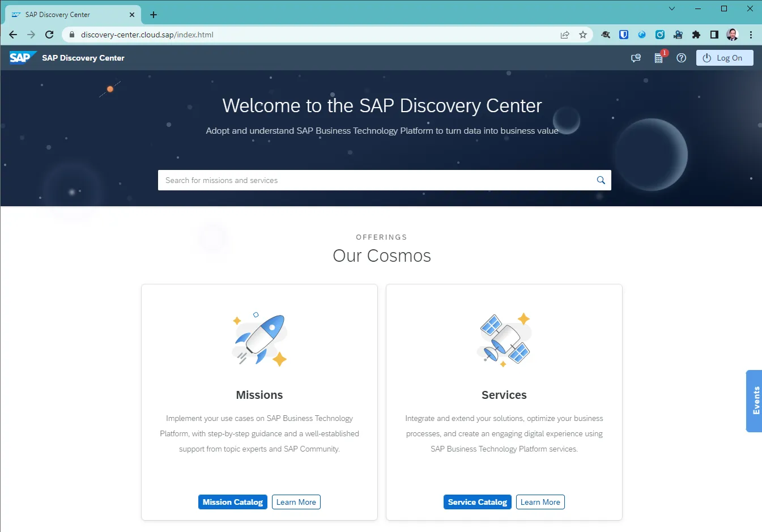Open the Bitwarden shield extension
Image resolution: width=762 pixels, height=532 pixels.
coord(624,35)
